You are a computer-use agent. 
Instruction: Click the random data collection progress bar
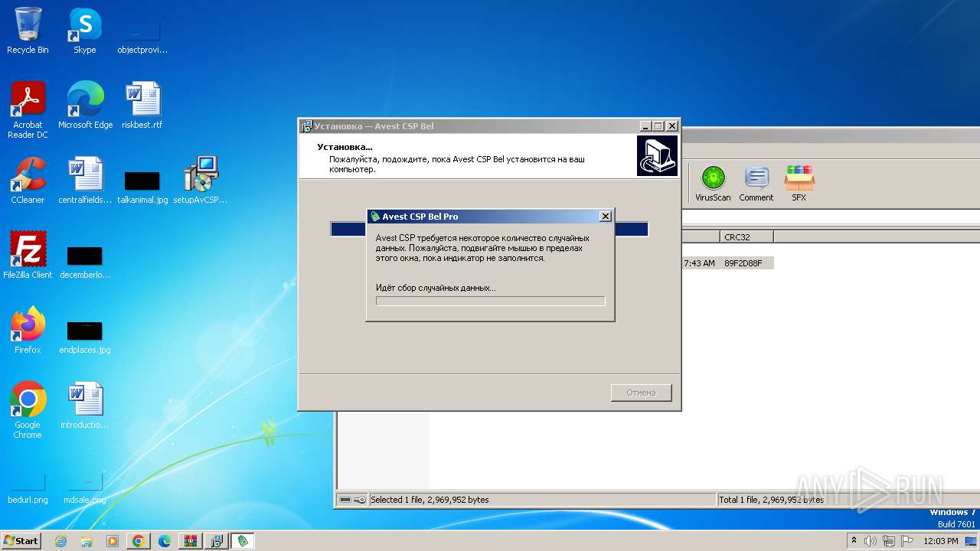tap(490, 302)
